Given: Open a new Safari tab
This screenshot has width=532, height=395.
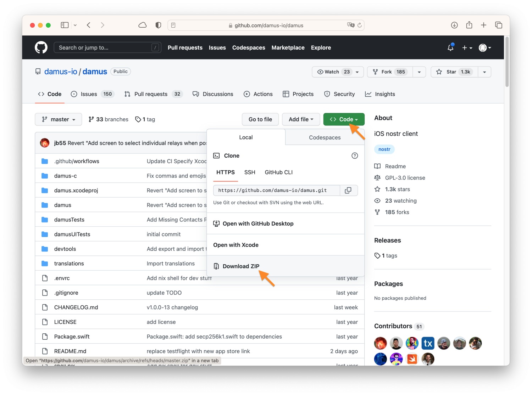Looking at the screenshot, I should click(x=484, y=25).
